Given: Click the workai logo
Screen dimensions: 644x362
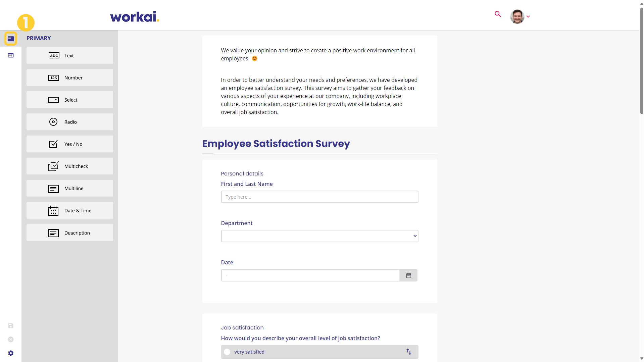Looking at the screenshot, I should pos(135,17).
